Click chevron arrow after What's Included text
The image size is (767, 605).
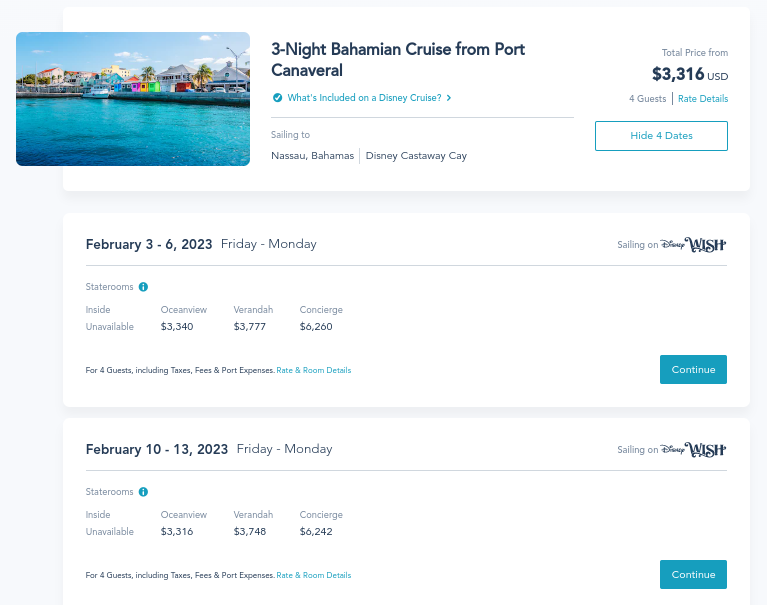pyautogui.click(x=449, y=98)
